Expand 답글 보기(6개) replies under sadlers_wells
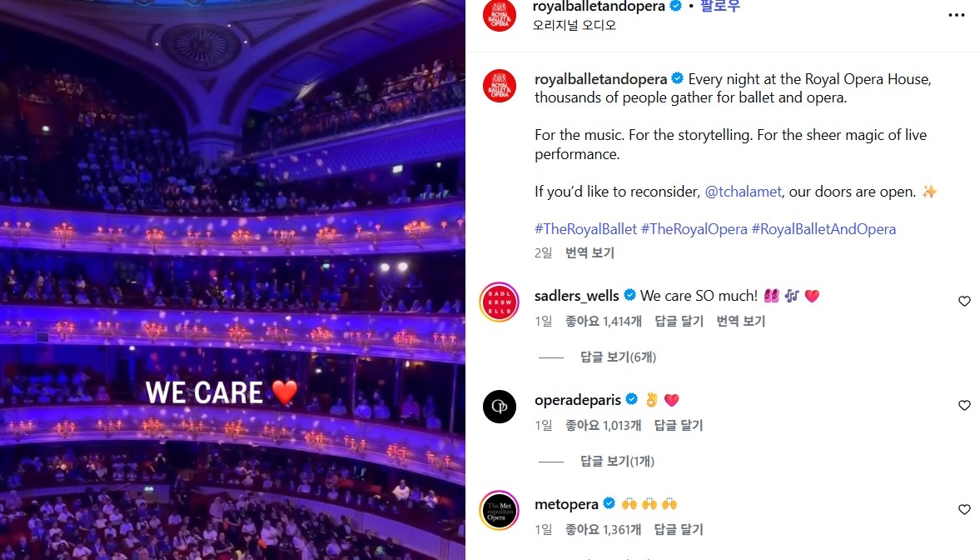Screen dimensions: 980x560 618,357
